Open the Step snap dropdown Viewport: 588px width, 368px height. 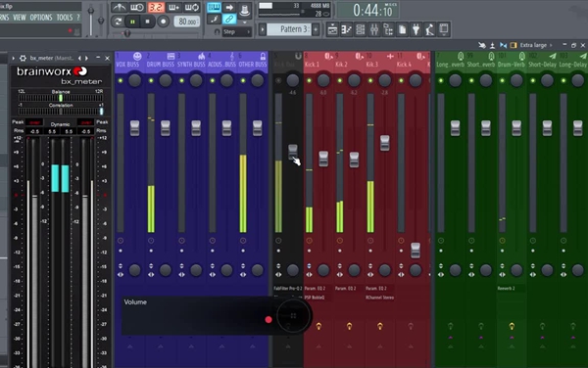coord(236,32)
